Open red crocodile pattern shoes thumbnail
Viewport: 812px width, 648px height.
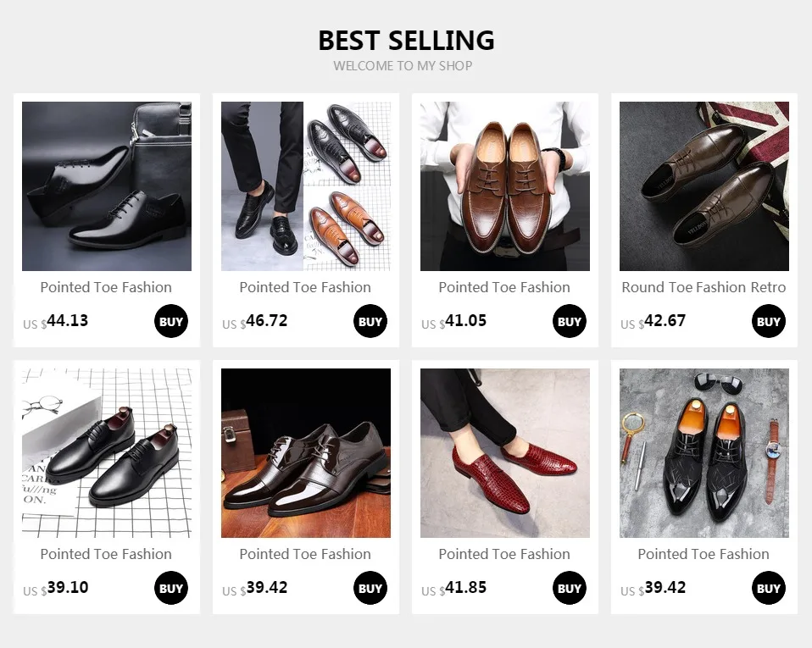point(505,453)
